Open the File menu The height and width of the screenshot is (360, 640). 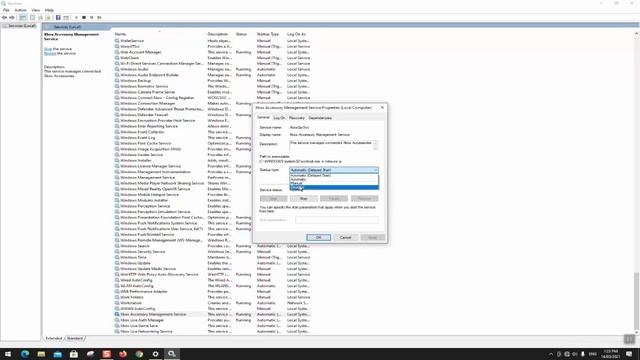[6, 10]
